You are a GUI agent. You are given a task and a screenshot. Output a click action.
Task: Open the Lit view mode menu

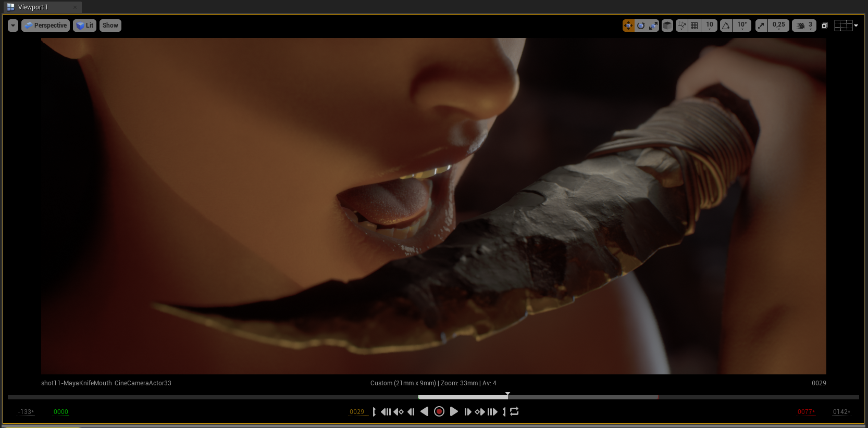click(84, 26)
